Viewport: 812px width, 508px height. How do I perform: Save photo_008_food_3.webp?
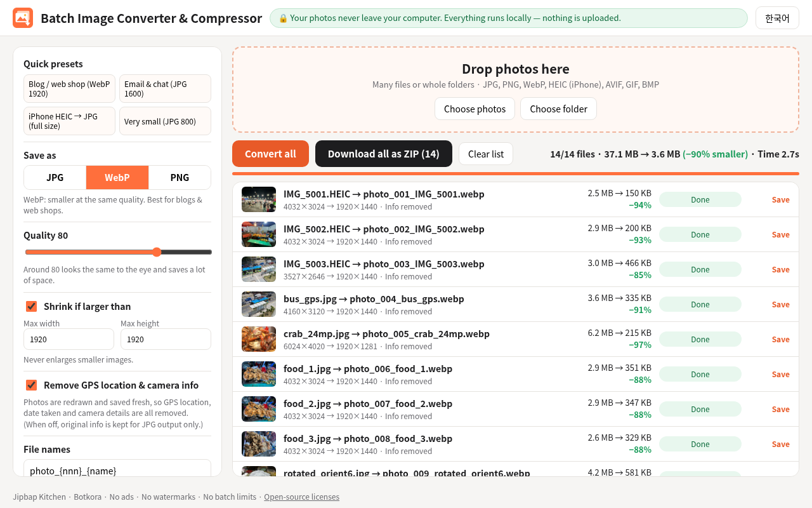780,444
